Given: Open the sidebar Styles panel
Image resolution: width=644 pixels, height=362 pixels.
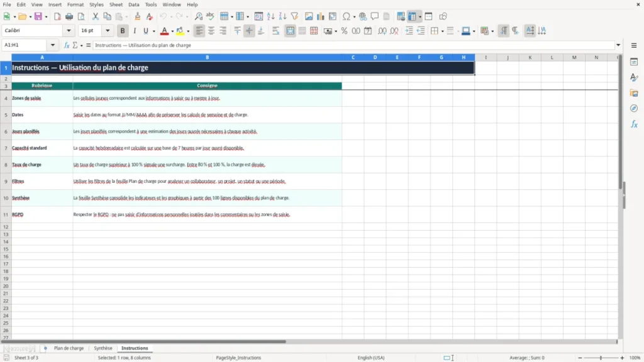Looking at the screenshot, I should [x=634, y=77].
